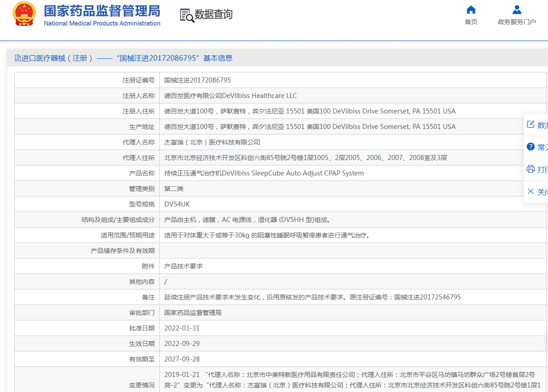Viewport: 548px width, 392px height.
Task: Click effective date 2022-09-29
Action: (182, 344)
